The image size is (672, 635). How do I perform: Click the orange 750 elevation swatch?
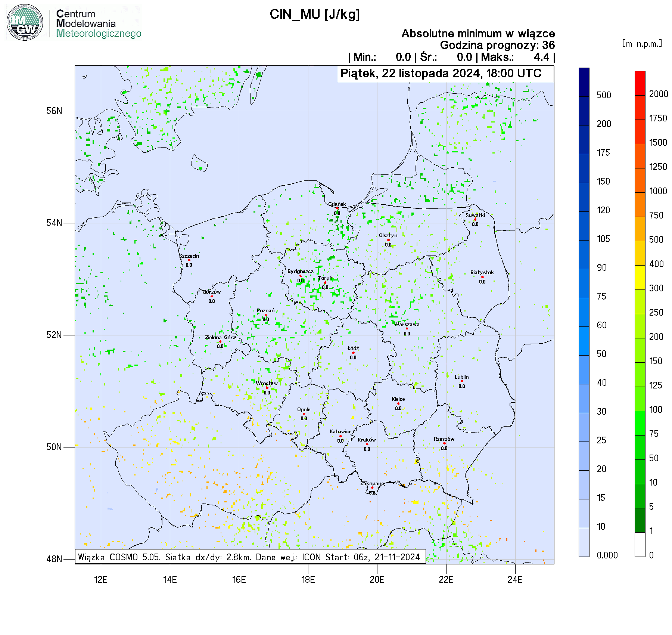[640, 205]
